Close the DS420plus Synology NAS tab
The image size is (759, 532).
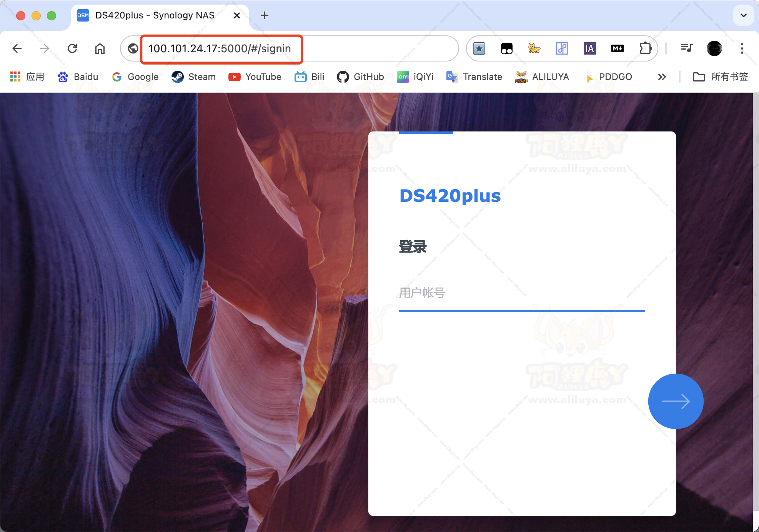(x=237, y=15)
